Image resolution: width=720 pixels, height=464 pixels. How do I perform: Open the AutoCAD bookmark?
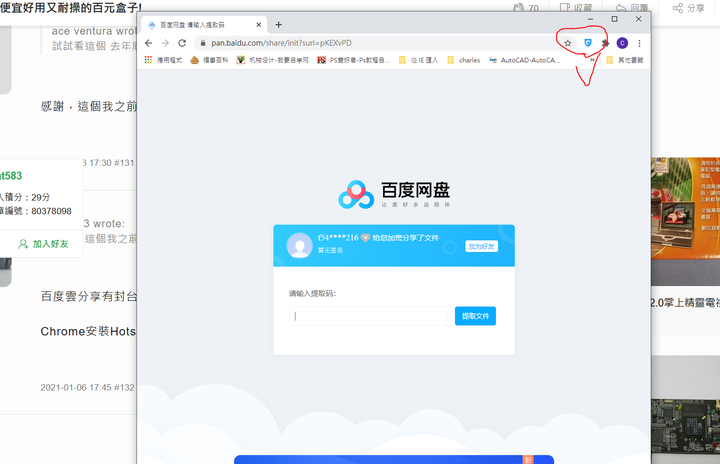[524, 60]
